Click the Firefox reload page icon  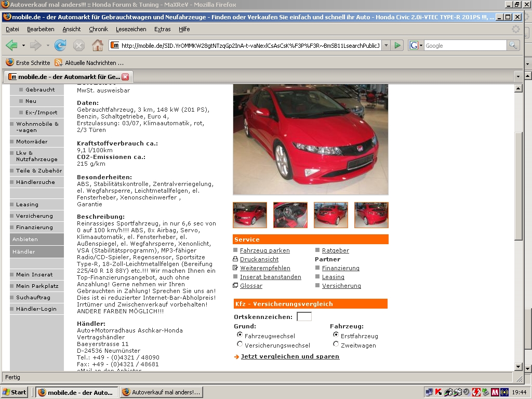pyautogui.click(x=60, y=46)
